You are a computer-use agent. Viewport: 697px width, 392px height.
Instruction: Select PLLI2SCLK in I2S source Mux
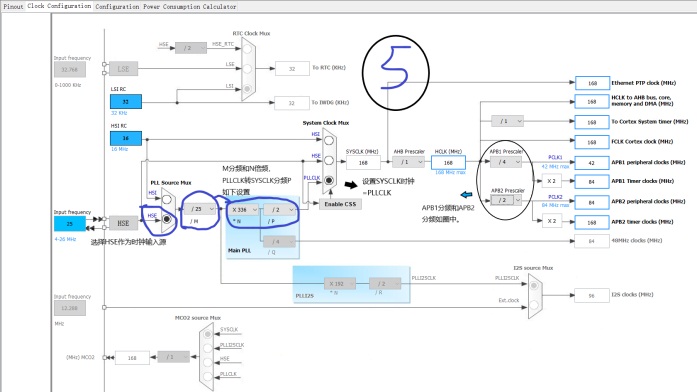tap(534, 285)
